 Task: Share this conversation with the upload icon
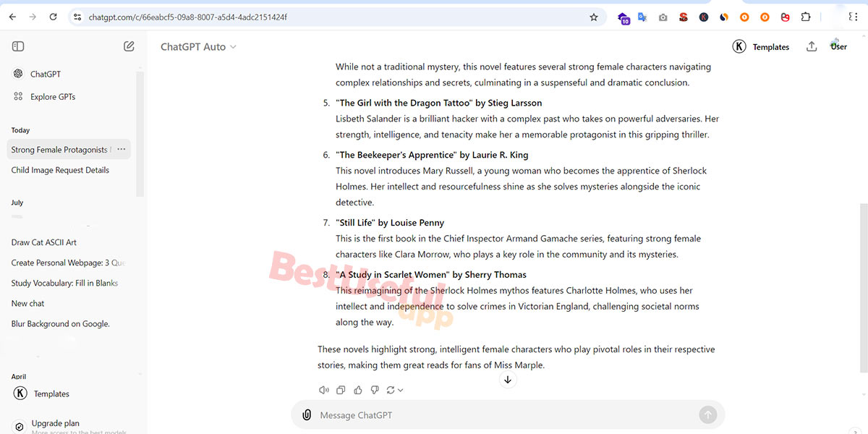812,46
